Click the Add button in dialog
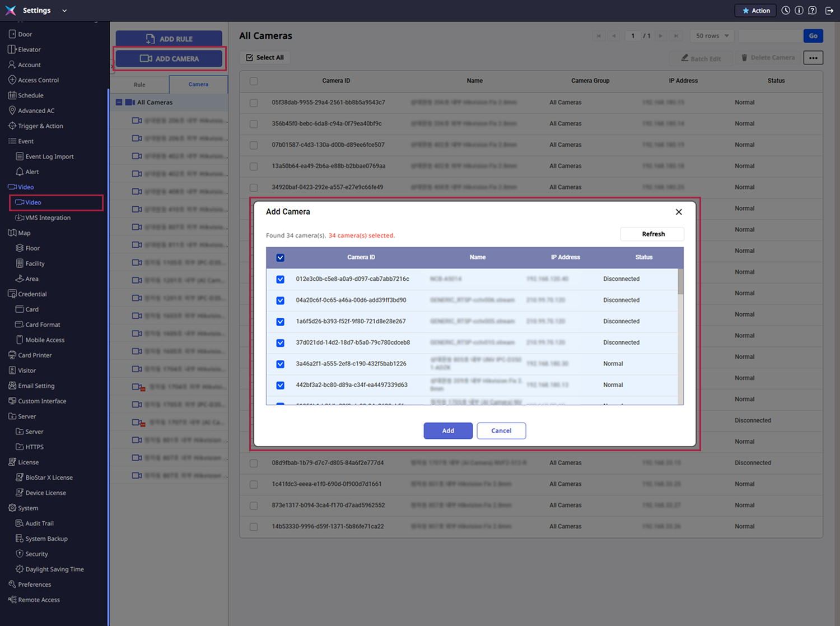 click(448, 431)
